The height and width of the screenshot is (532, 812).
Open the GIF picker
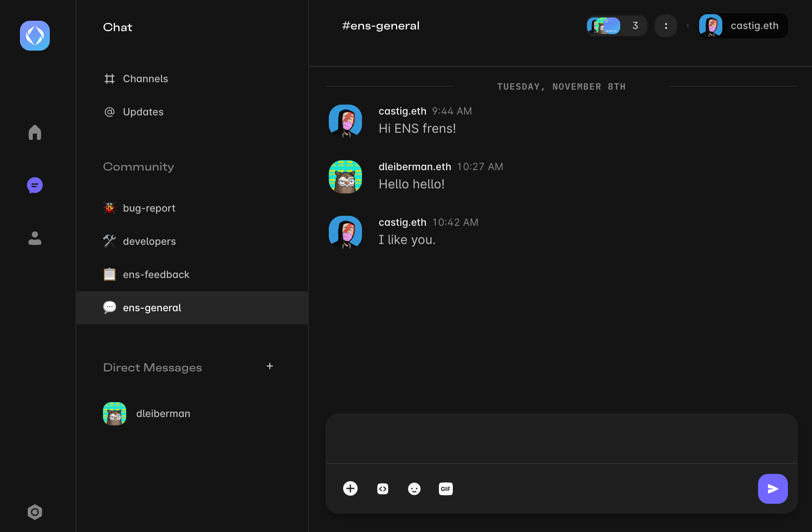pyautogui.click(x=445, y=489)
